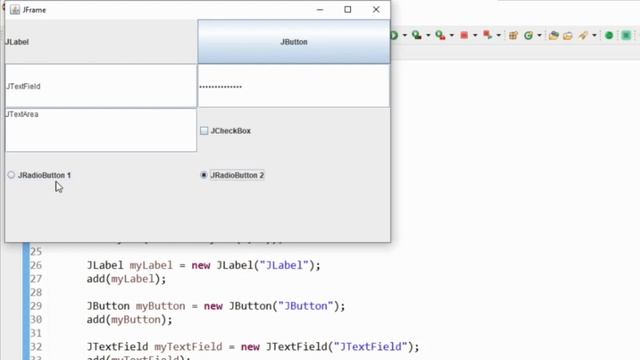
Task: Tick the JCheckBox checkbox
Action: 204,131
